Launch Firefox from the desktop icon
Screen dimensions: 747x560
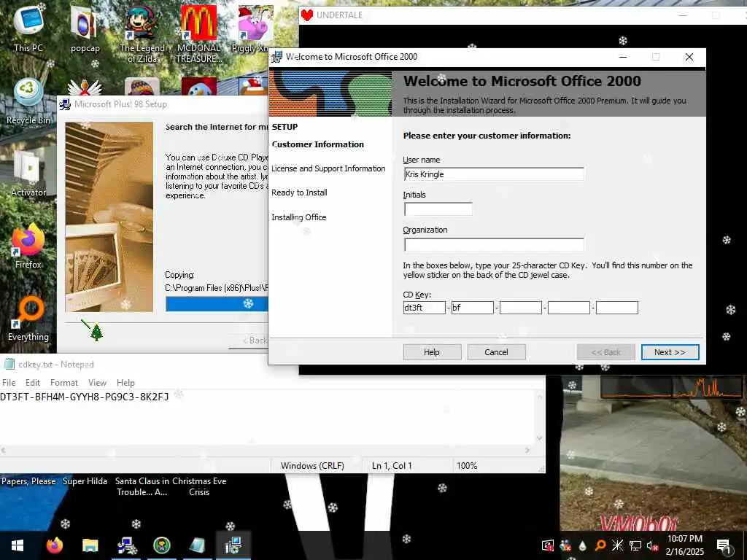[28, 246]
